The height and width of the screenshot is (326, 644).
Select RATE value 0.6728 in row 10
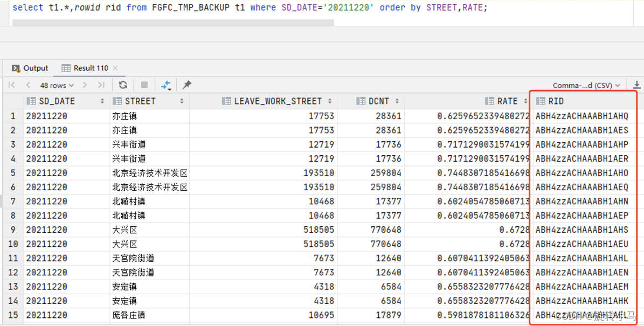pyautogui.click(x=468, y=244)
